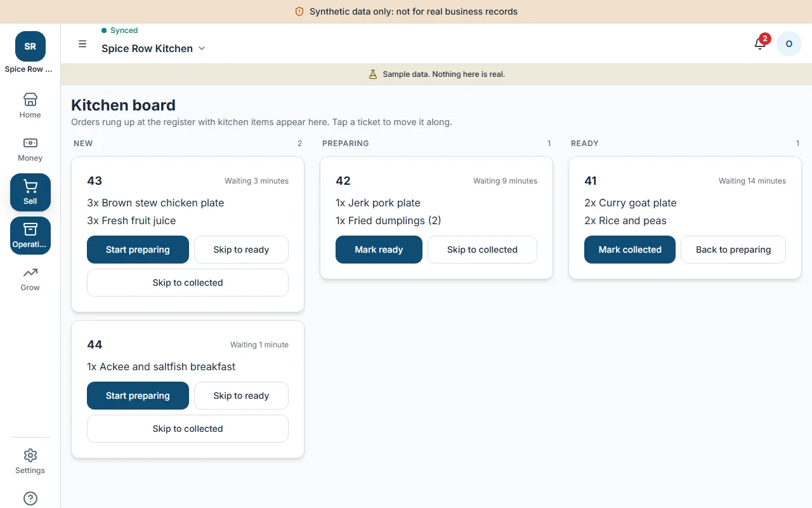
Task: Skip order 44 to collected
Action: [188, 429]
